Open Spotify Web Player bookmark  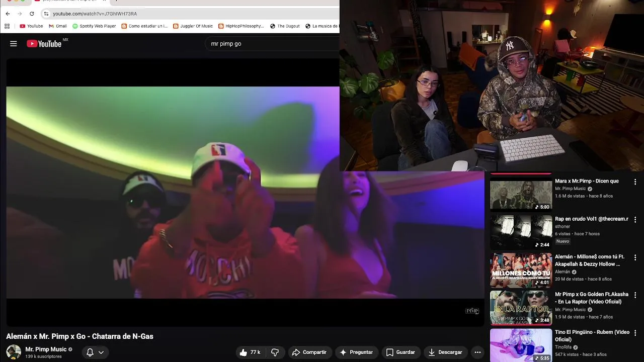(94, 26)
